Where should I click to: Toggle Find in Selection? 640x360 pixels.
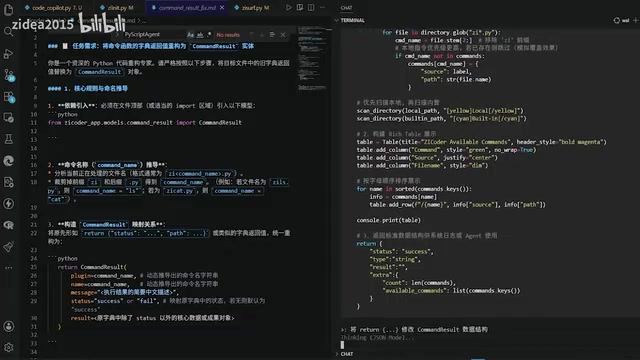(272, 35)
